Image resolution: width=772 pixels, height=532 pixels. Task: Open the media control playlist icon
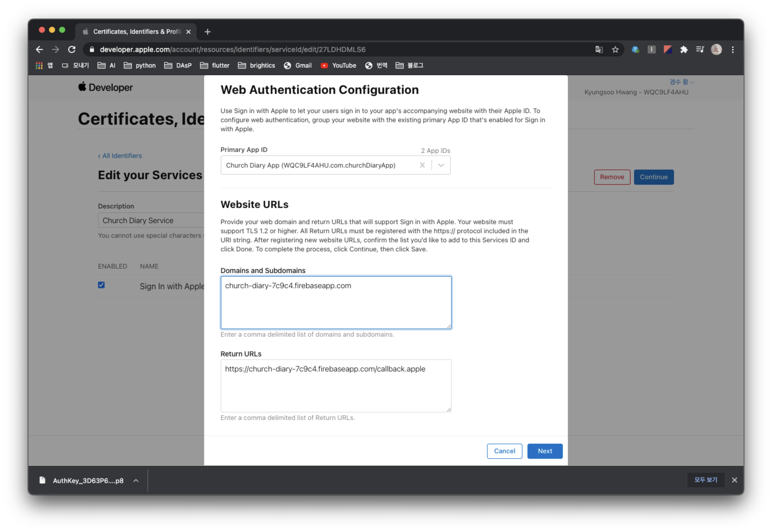700,50
